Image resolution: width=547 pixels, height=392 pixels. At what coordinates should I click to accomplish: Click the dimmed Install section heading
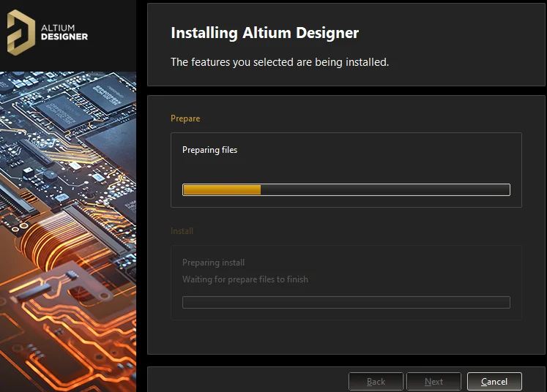tap(182, 231)
